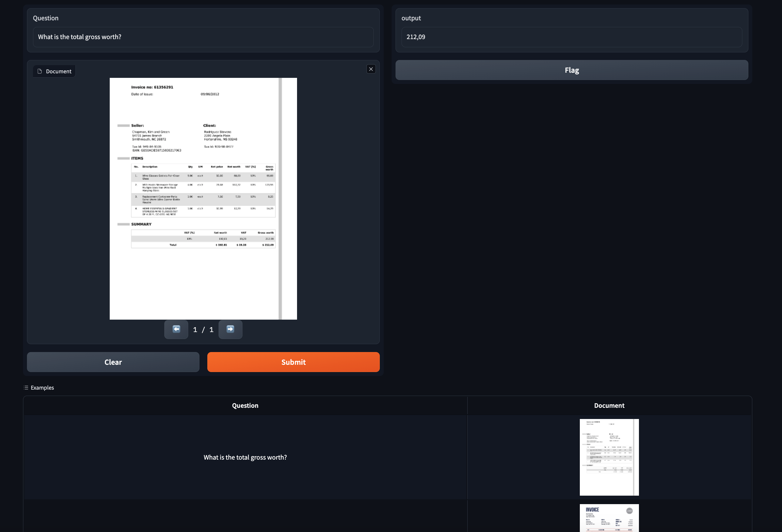
Task: Click the Submit button
Action: click(x=293, y=362)
